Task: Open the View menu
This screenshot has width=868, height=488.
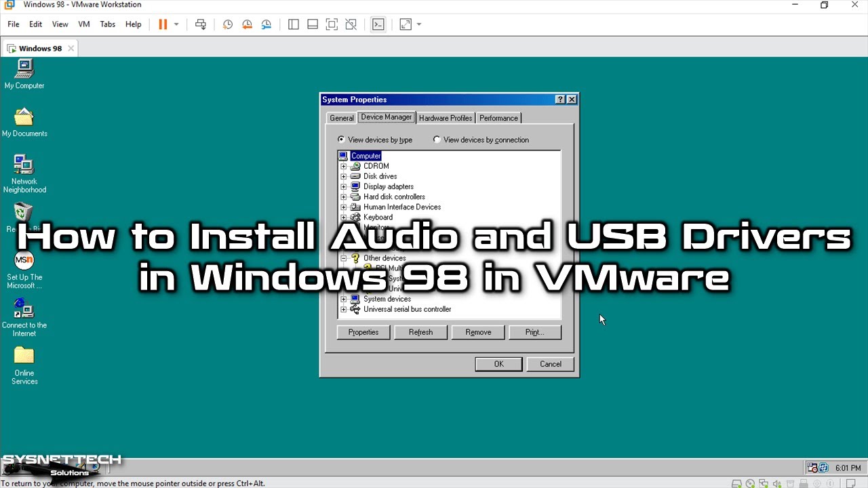Action: tap(60, 24)
